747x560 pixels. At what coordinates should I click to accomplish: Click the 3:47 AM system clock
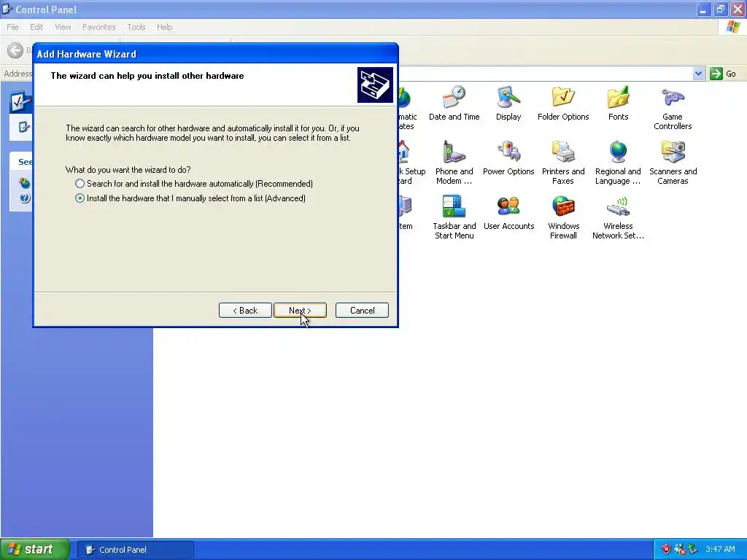click(720, 549)
